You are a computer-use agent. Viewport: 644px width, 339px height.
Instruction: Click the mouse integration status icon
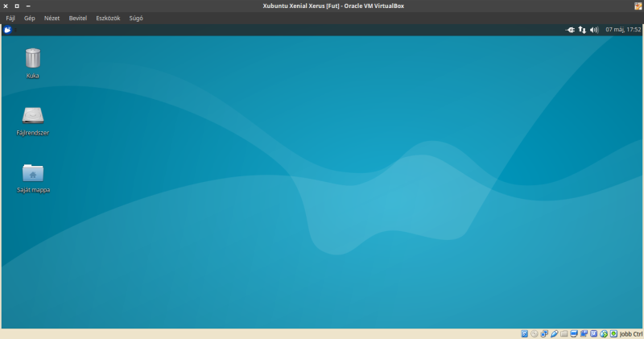tap(603, 333)
